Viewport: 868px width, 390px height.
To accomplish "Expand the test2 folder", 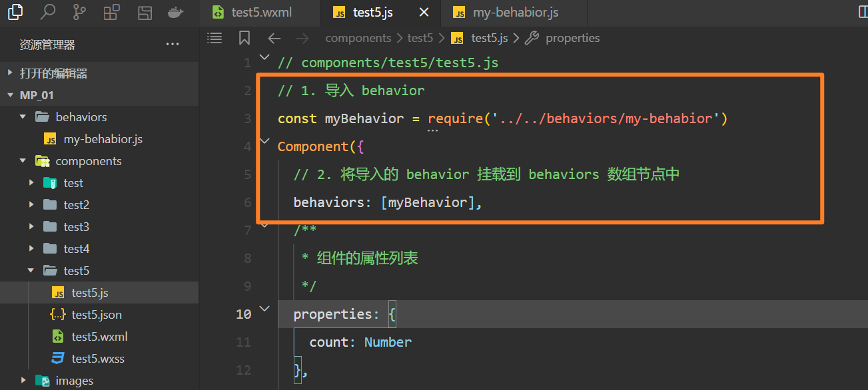I will [x=99, y=205].
